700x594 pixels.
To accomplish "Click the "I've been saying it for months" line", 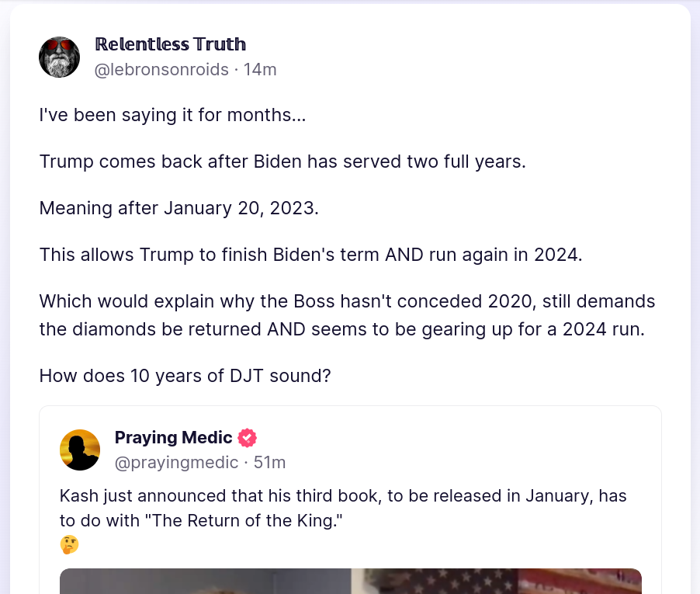I will [x=172, y=116].
